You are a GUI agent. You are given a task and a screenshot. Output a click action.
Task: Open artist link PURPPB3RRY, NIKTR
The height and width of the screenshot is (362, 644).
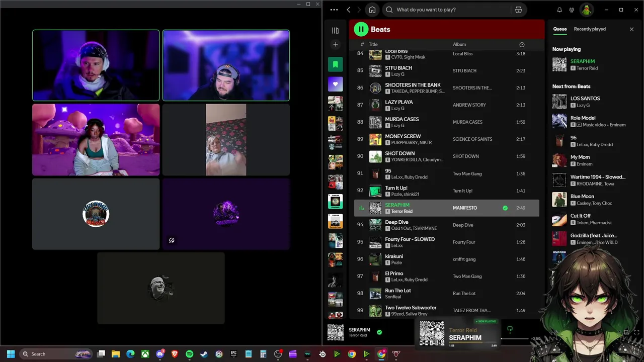(x=412, y=143)
